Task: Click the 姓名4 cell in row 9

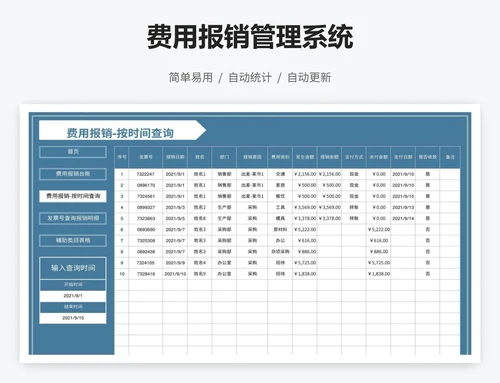Action: pyautogui.click(x=200, y=263)
